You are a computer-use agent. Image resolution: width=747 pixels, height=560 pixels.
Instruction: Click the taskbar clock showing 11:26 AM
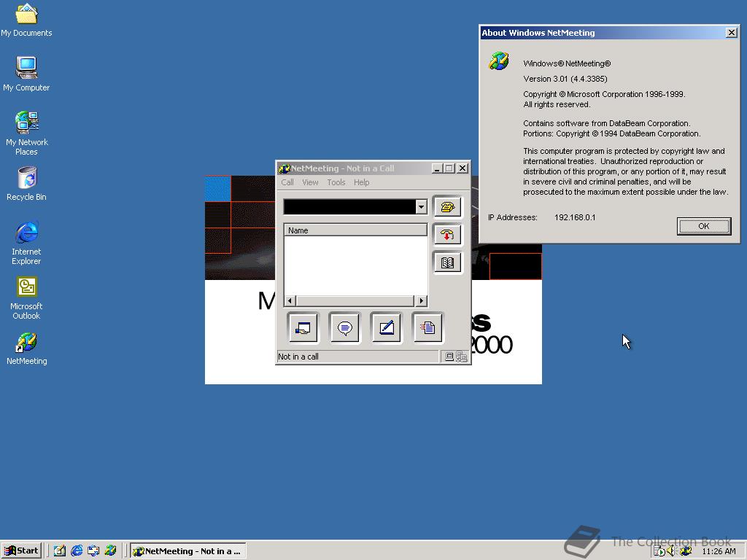(719, 551)
